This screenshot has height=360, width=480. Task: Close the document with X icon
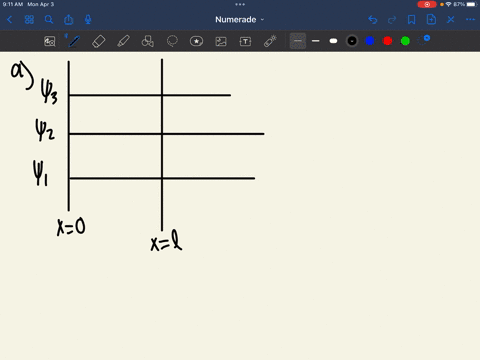451,20
